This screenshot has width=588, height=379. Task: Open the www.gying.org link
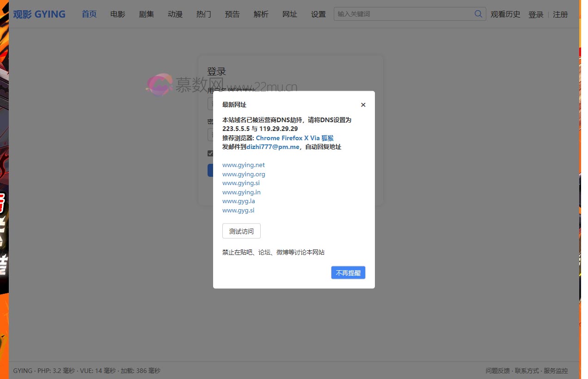click(x=244, y=174)
